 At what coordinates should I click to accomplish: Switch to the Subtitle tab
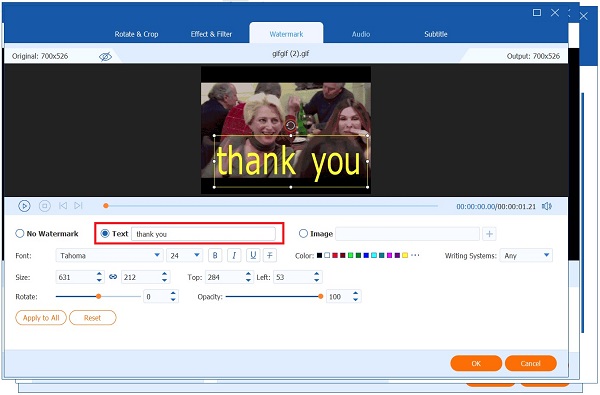click(436, 34)
